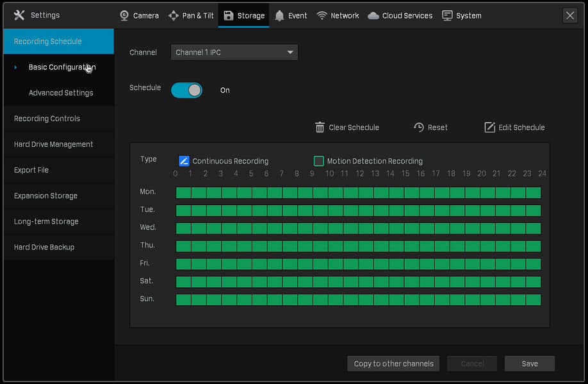This screenshot has width=588, height=384.
Task: Turn off the Schedule toggle switch
Action: 186,90
